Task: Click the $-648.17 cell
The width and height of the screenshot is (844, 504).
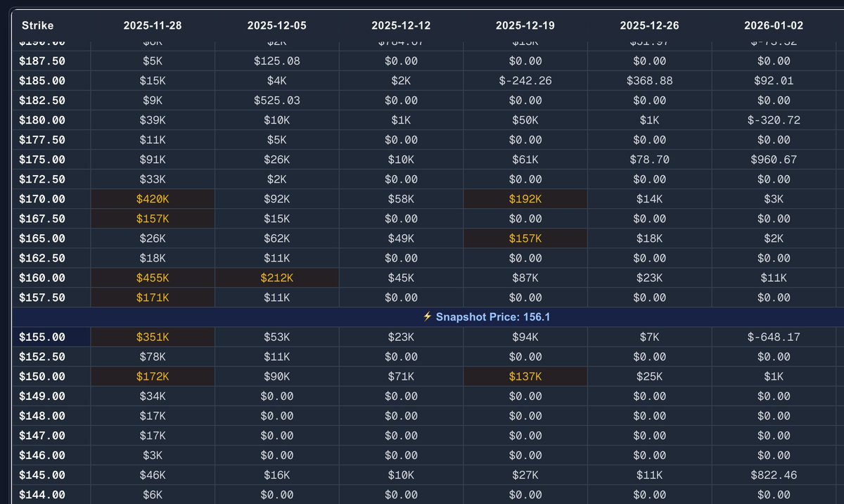Action: [x=774, y=337]
